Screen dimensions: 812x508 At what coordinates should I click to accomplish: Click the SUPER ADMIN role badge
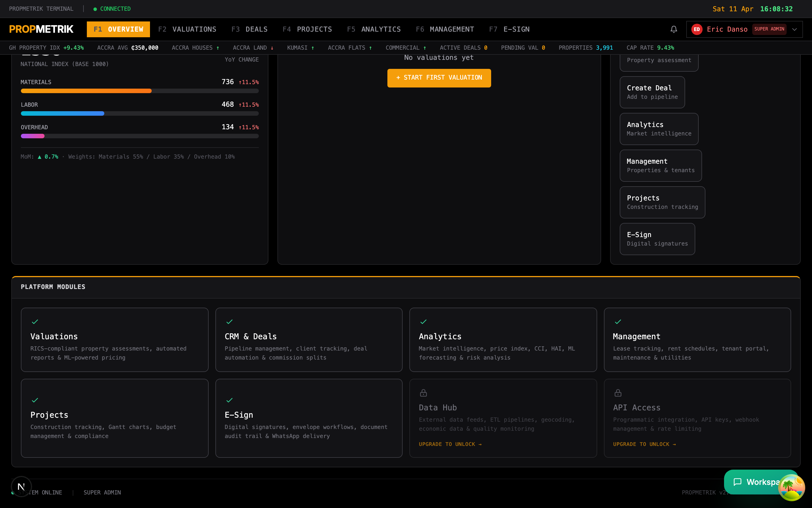coord(769,29)
